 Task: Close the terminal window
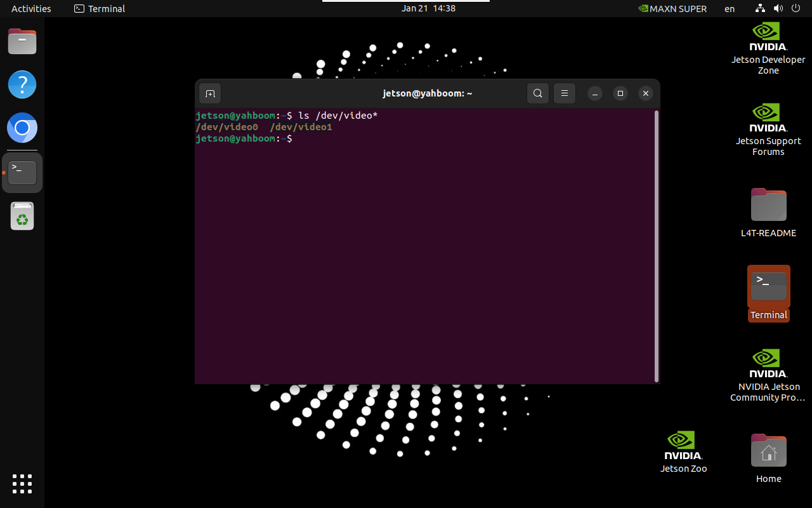click(x=646, y=93)
